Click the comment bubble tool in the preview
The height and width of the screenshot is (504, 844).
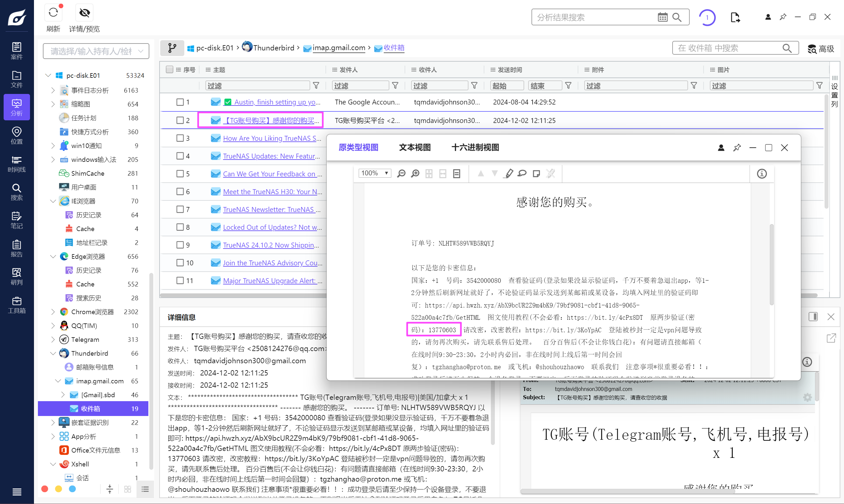(522, 173)
